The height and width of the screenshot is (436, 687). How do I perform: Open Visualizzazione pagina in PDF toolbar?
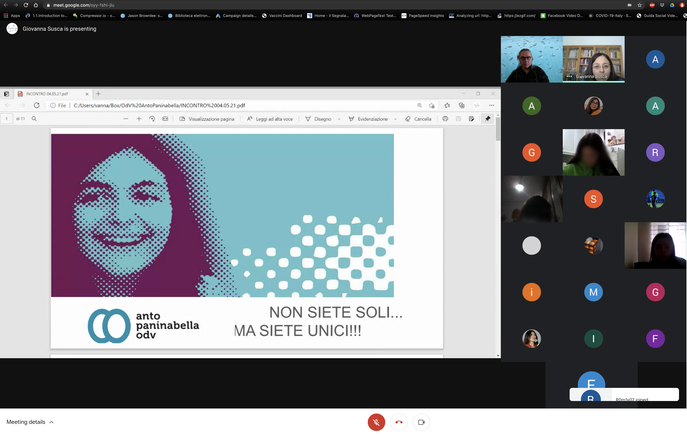pos(207,119)
